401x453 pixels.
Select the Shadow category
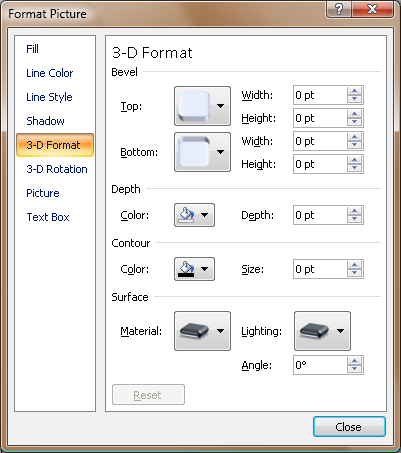[45, 121]
